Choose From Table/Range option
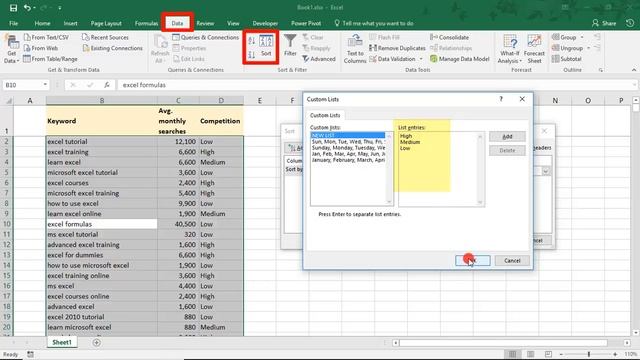 50,59
